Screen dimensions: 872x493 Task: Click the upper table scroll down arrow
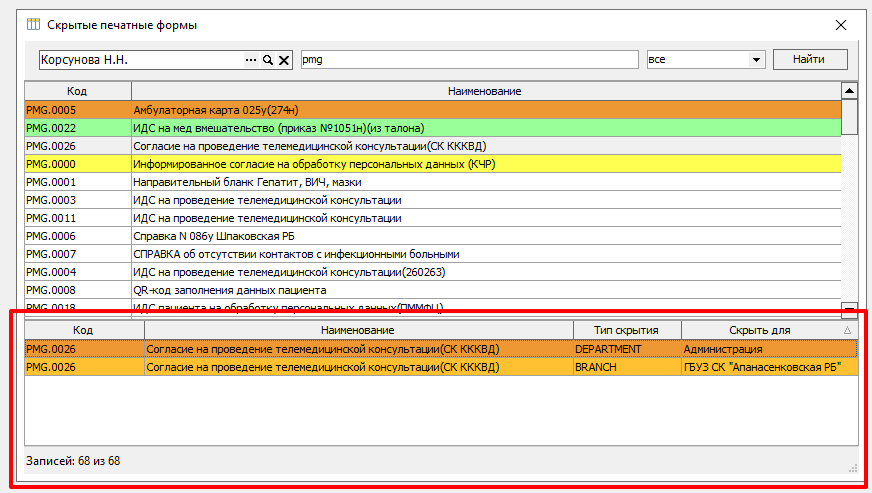[x=849, y=309]
